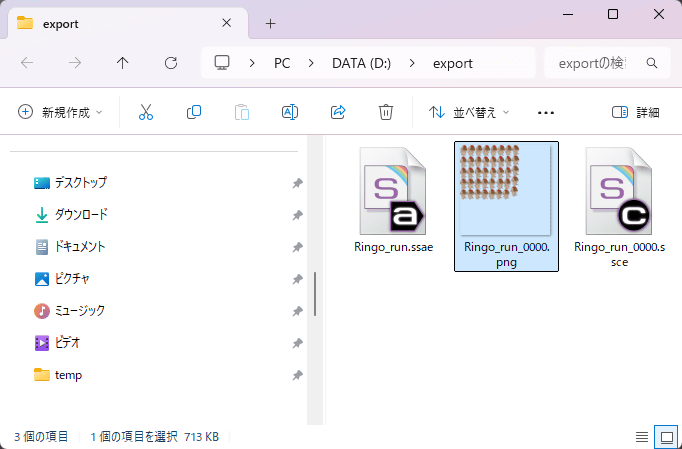The width and height of the screenshot is (682, 449).
Task: Click the Share icon in toolbar
Action: tap(338, 112)
